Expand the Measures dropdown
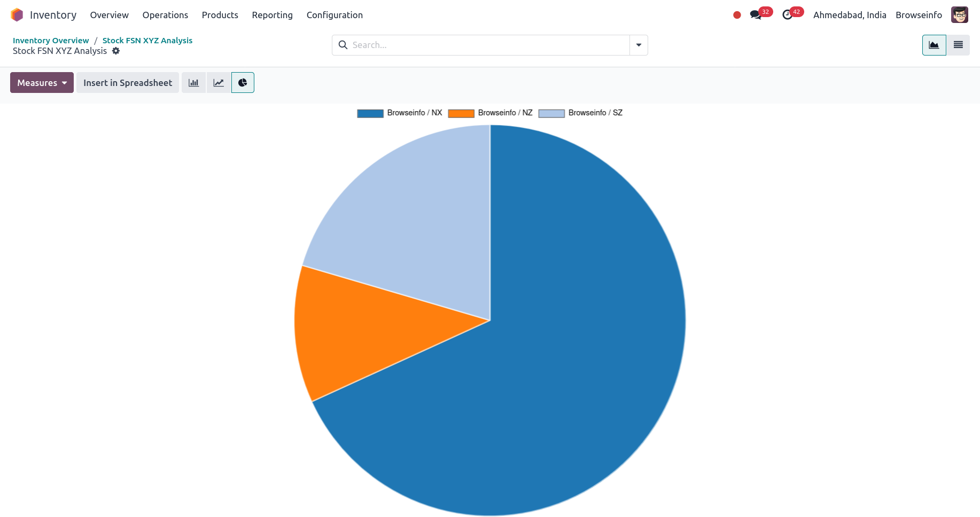The image size is (980, 517). coord(42,83)
